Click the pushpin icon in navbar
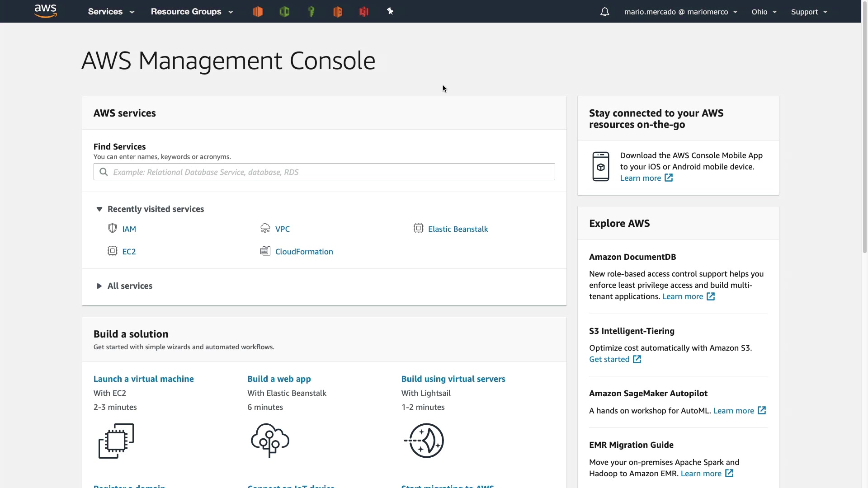Image resolution: width=868 pixels, height=488 pixels. coord(390,11)
